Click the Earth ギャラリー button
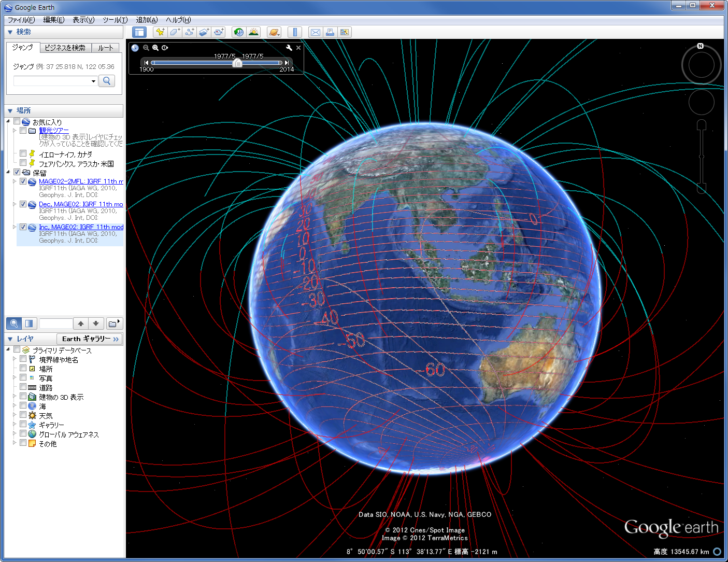The image size is (728, 562). (90, 339)
